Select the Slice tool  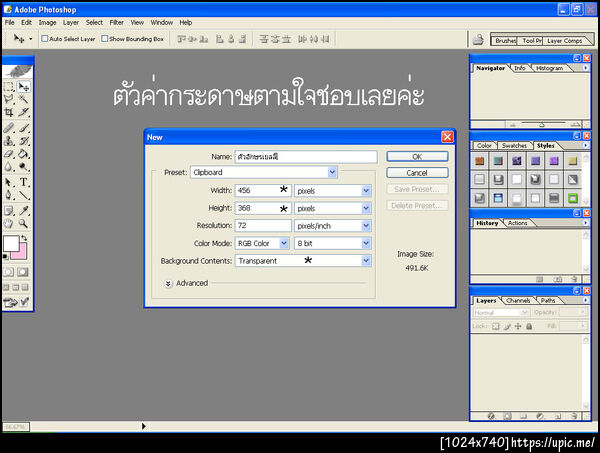point(24,112)
